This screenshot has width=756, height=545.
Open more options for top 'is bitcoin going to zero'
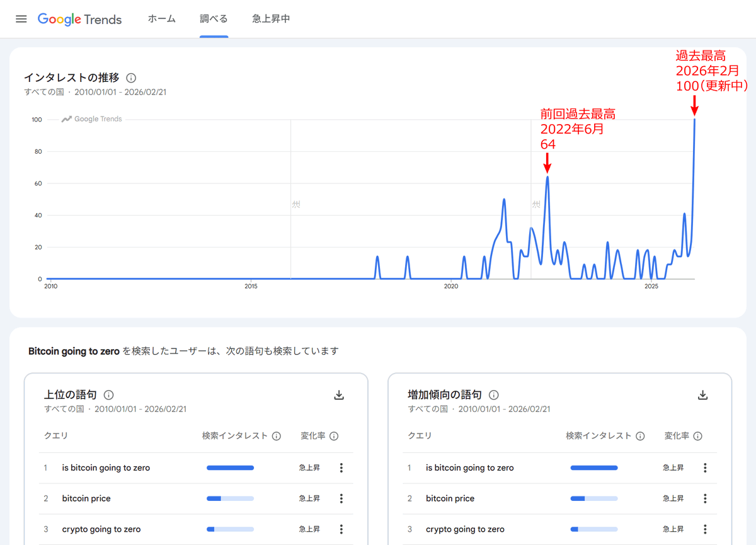coord(341,468)
